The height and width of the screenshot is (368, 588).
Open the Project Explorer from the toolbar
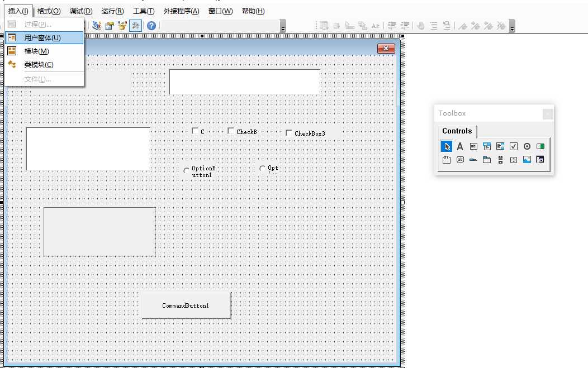point(97,26)
